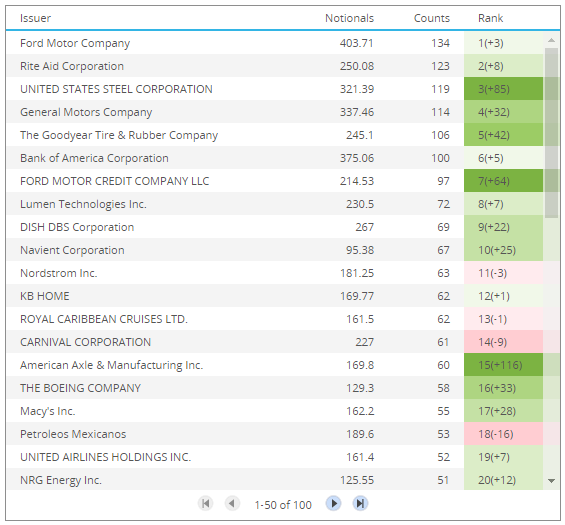Screen dimensions: 565x525
Task: Click The Goodyear Tire & Rubber Company
Action: 119,135
